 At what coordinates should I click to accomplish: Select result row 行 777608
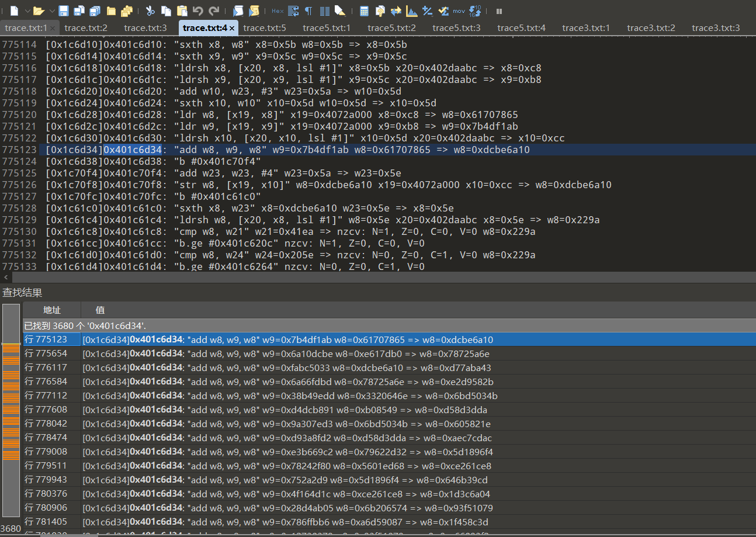389,410
